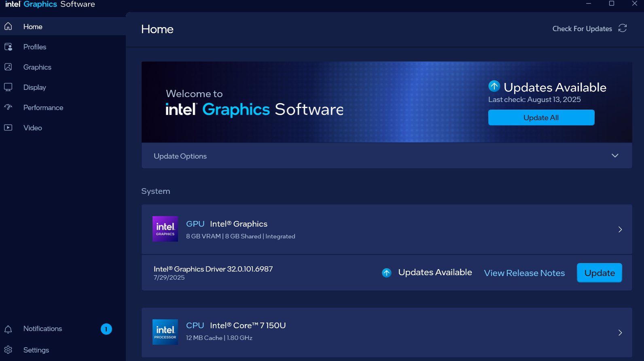Click the refresh icon beside Check For Updates
The height and width of the screenshot is (361, 644).
tap(623, 28)
